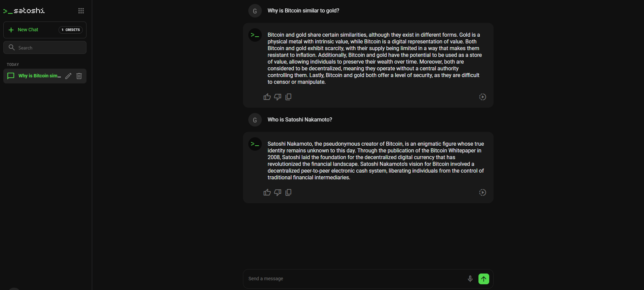Dislike the Satoshi Nakamoto answer
This screenshot has height=290, width=644.
pos(278,192)
